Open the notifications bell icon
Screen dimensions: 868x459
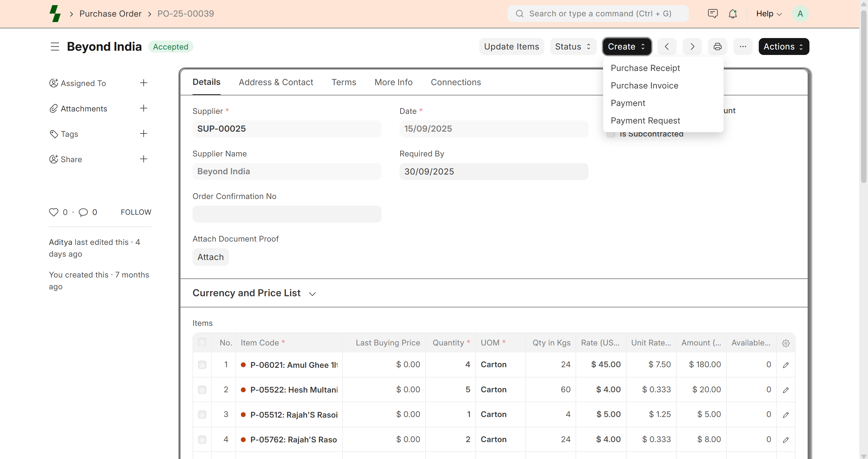point(732,14)
